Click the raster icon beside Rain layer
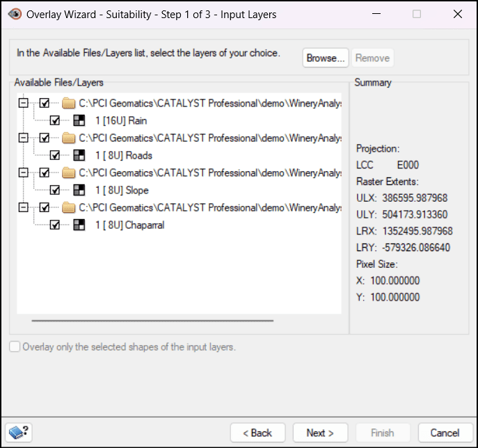478x448 pixels. tap(79, 120)
